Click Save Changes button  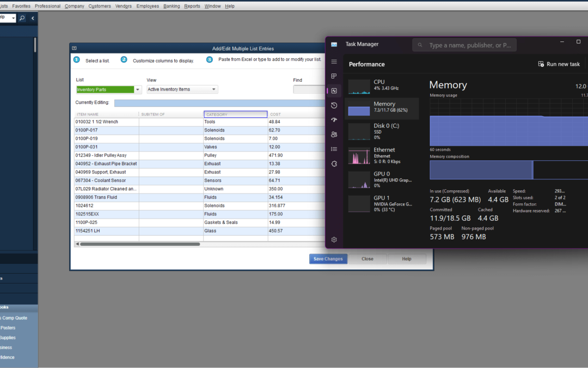coord(328,259)
